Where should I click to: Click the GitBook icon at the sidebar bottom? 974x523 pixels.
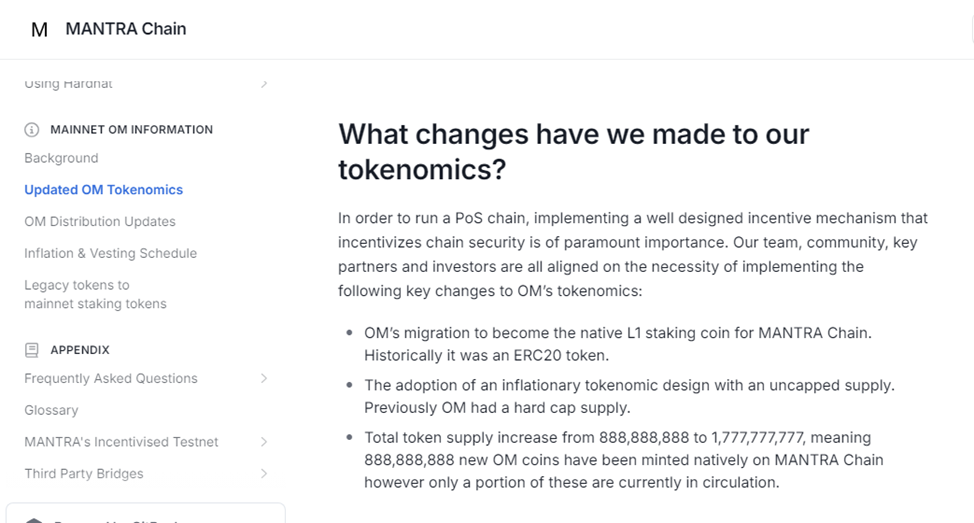34,520
